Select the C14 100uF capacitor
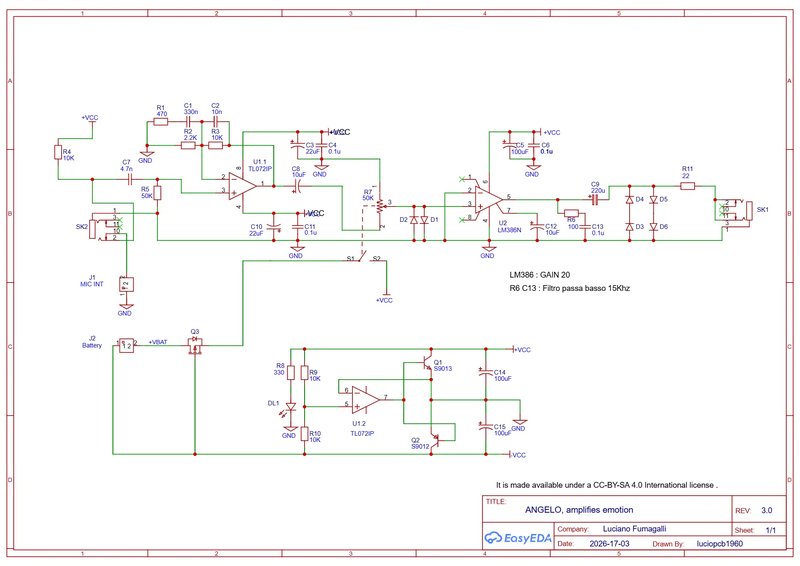The width and height of the screenshot is (800, 566). (x=486, y=373)
